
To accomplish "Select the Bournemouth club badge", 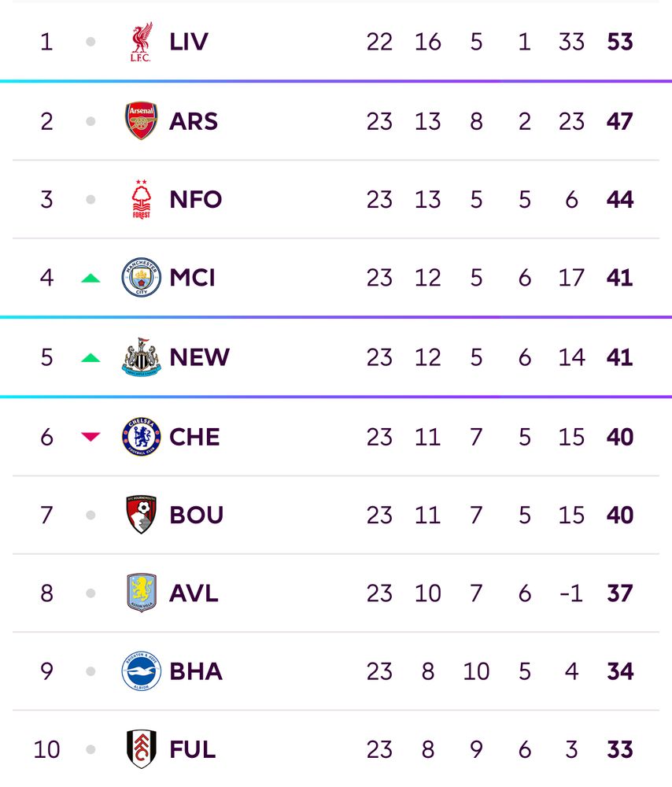I will point(142,515).
